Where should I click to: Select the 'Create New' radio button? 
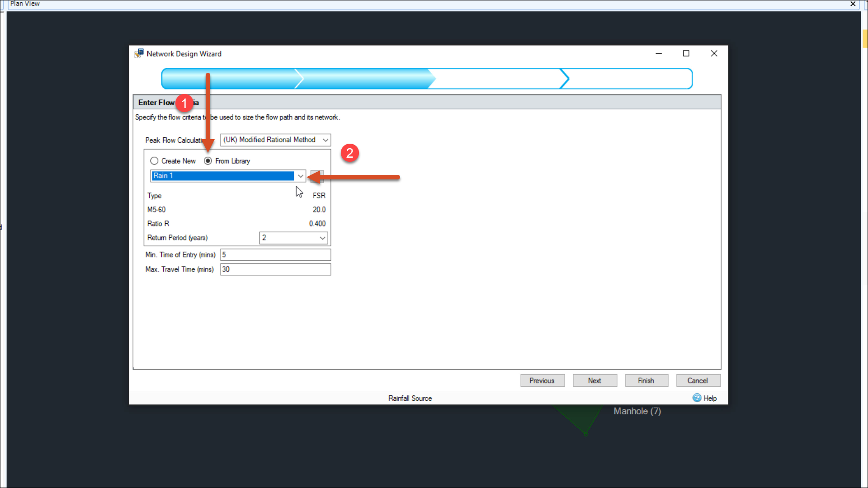(x=154, y=160)
